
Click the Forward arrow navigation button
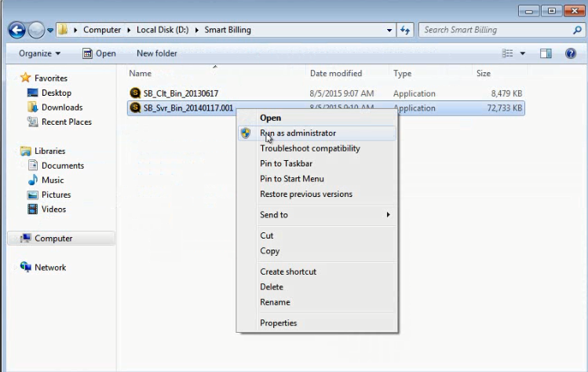pos(36,30)
